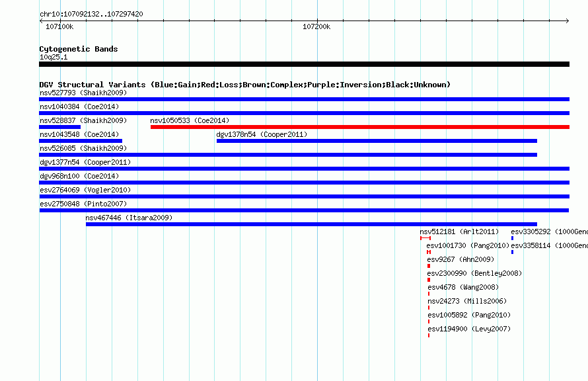Viewport: 588px width, 381px height.
Task: Click esv2300990 (Bentley2008) label
Action: (x=474, y=273)
